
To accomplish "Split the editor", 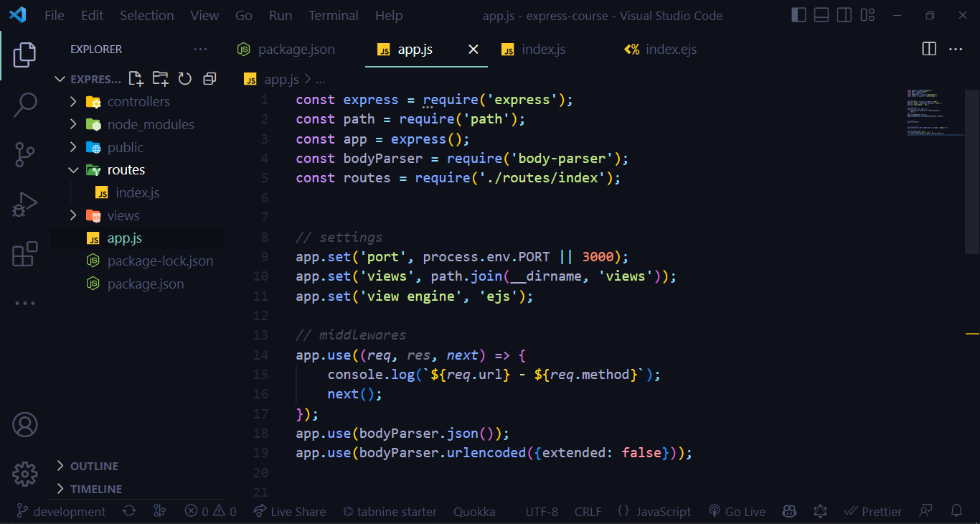I will pos(928,49).
